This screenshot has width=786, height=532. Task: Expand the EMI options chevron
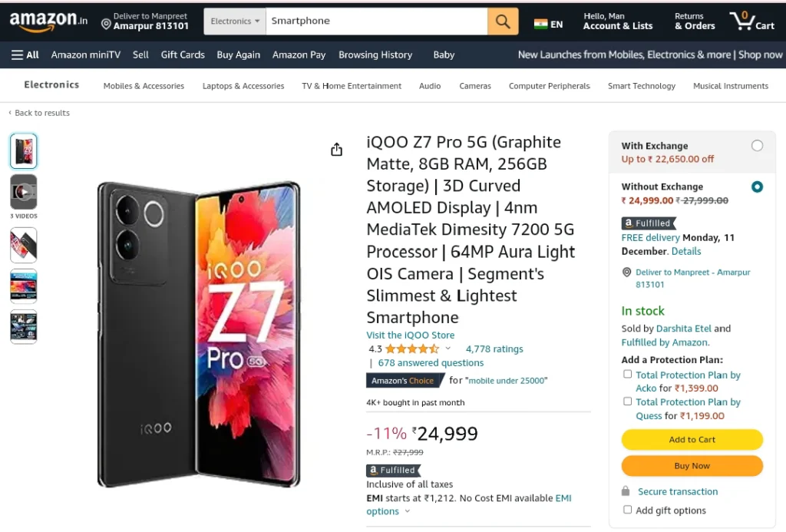click(407, 511)
